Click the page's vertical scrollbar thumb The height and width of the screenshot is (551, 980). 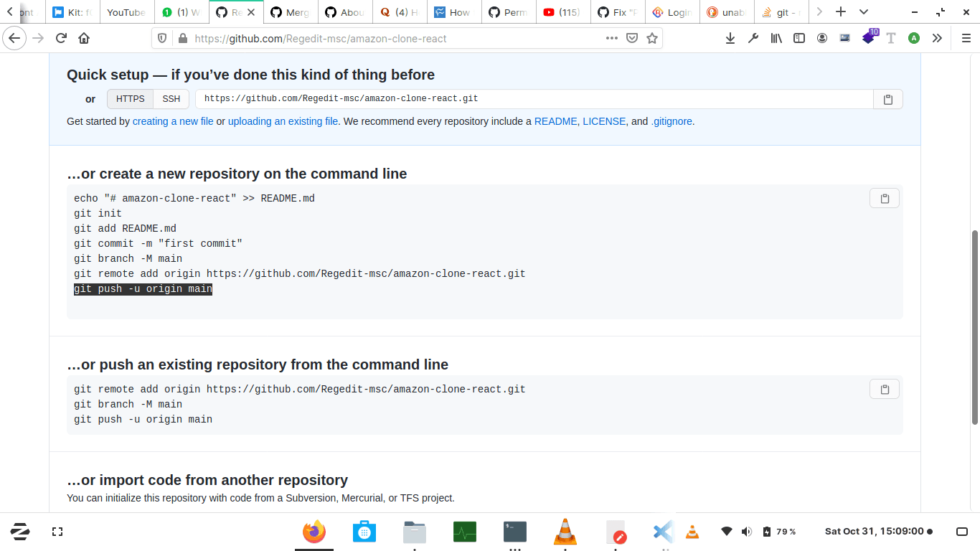click(x=974, y=326)
